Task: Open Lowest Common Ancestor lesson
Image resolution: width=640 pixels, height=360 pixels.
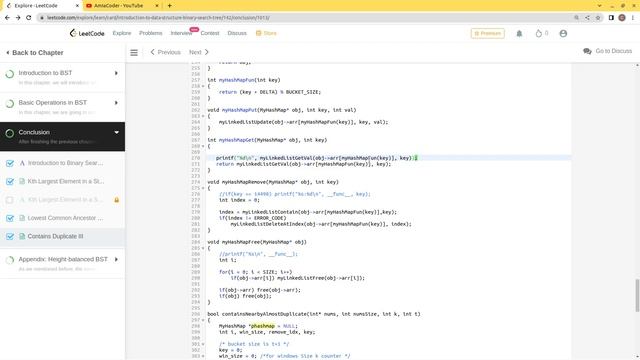Action: (x=65, y=218)
